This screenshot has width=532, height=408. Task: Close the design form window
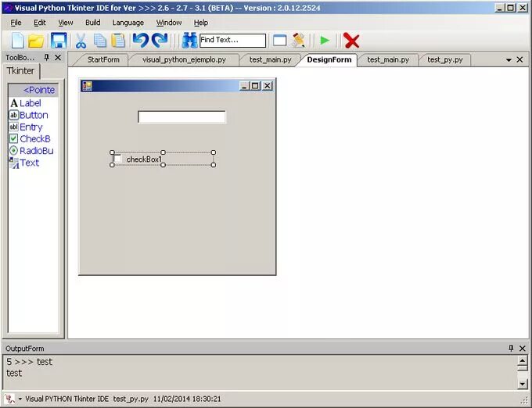(268, 86)
